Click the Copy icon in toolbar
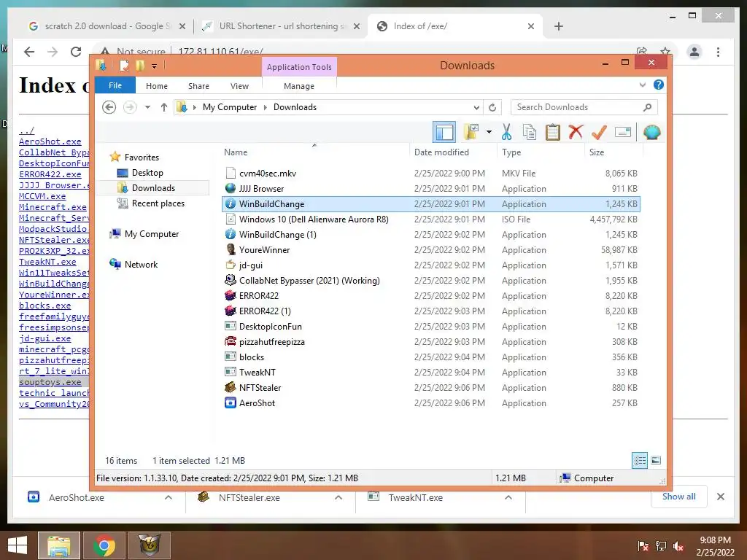Viewport: 747px width, 560px height. [x=530, y=132]
